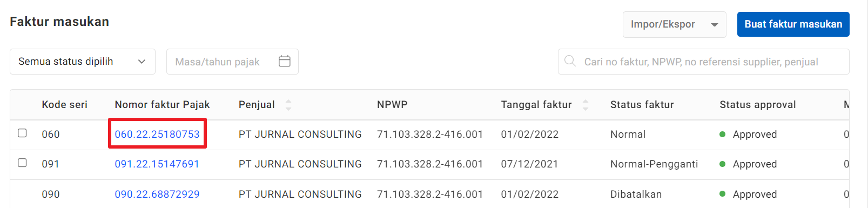The image size is (868, 208).
Task: Click the search magnifier icon
Action: [x=570, y=61]
